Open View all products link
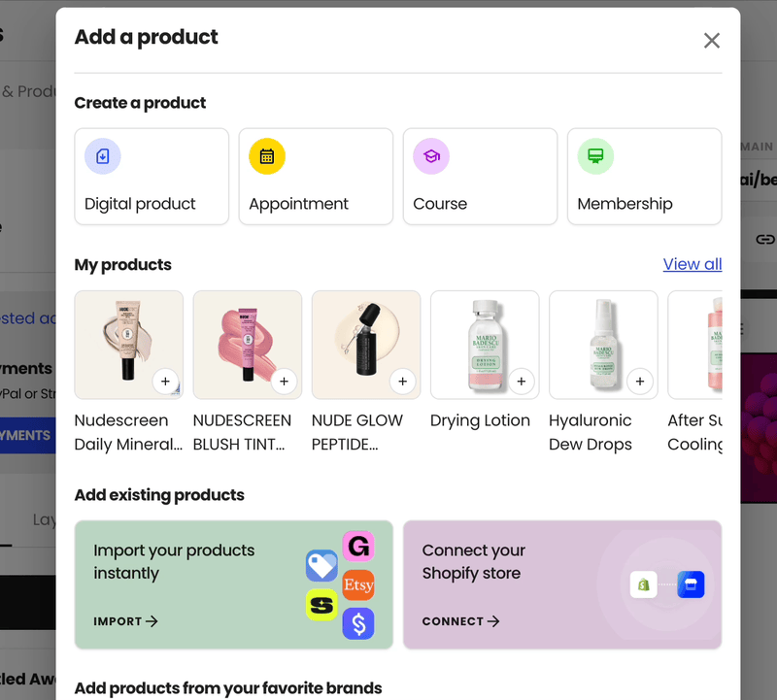Image resolution: width=777 pixels, height=700 pixels. pos(692,264)
